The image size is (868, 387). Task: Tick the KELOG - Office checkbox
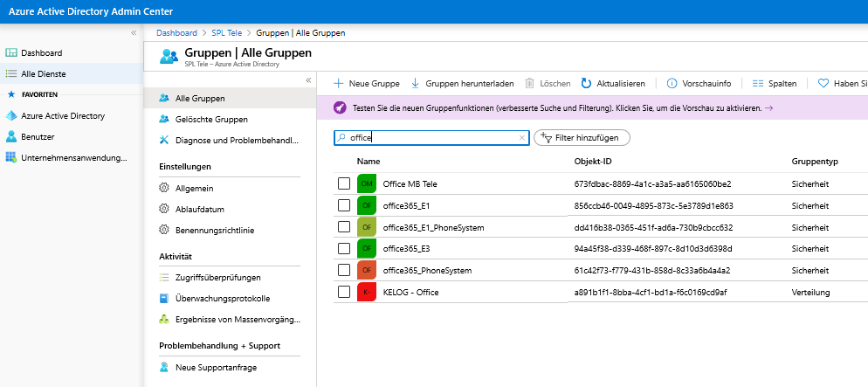(x=344, y=292)
